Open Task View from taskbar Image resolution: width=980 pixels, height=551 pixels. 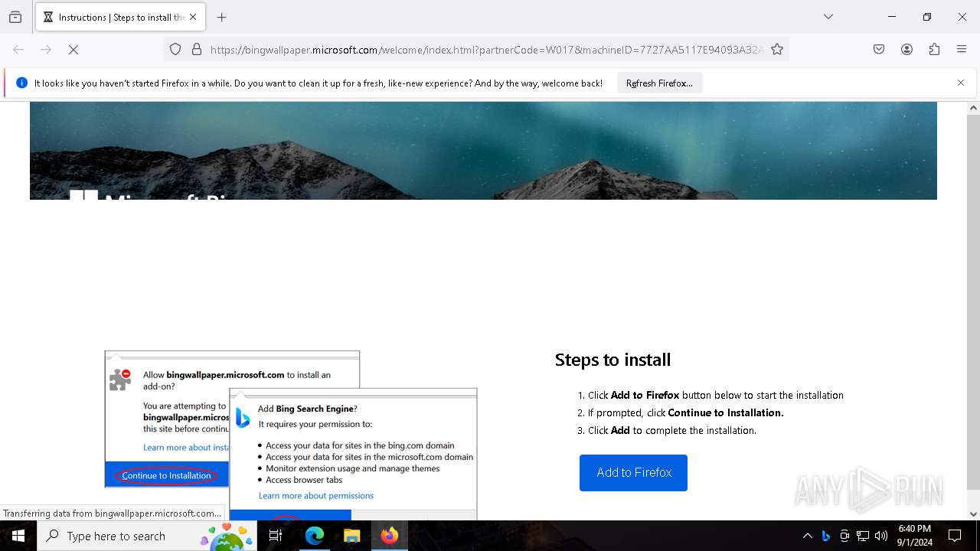[276, 536]
